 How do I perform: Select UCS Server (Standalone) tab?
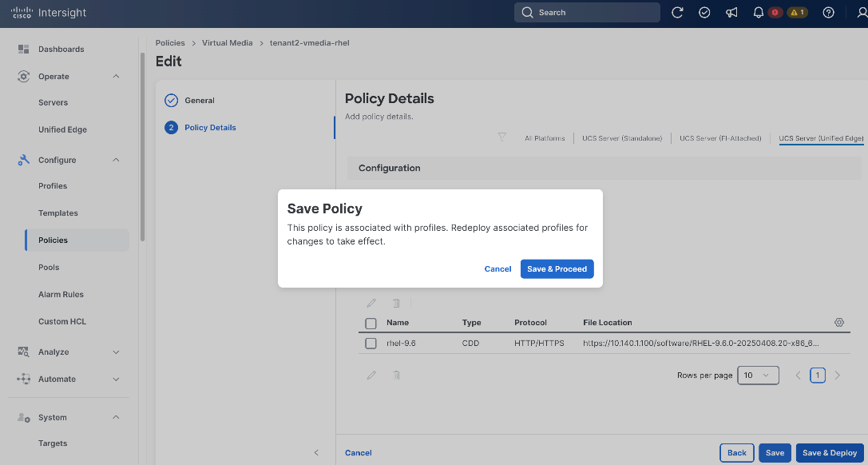622,138
